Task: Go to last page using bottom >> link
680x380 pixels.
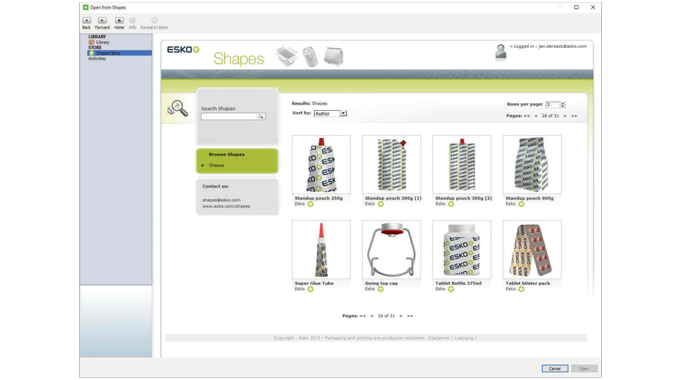Action: pyautogui.click(x=410, y=316)
